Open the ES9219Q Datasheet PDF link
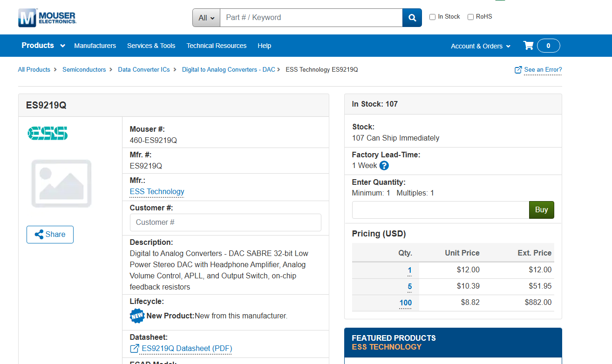The height and width of the screenshot is (364, 612). (x=187, y=349)
